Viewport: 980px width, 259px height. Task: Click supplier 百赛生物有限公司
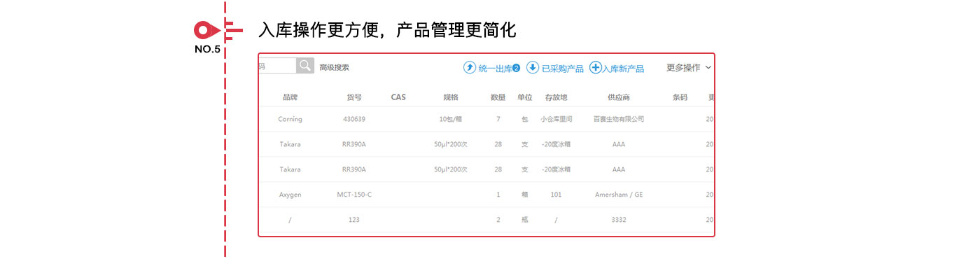[x=619, y=120]
